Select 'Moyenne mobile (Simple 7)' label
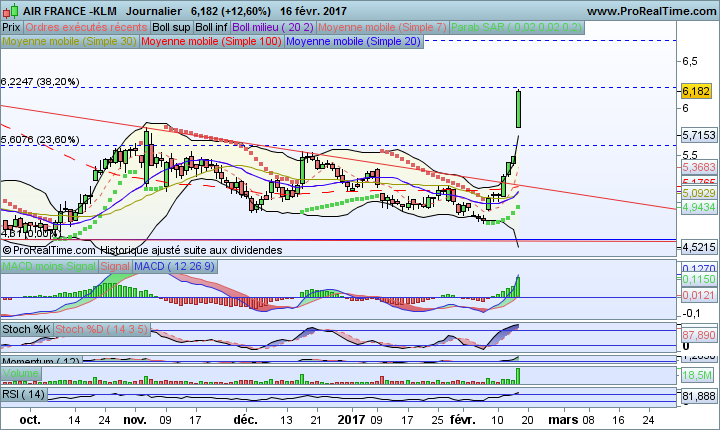This screenshot has width=720, height=430. (382, 28)
